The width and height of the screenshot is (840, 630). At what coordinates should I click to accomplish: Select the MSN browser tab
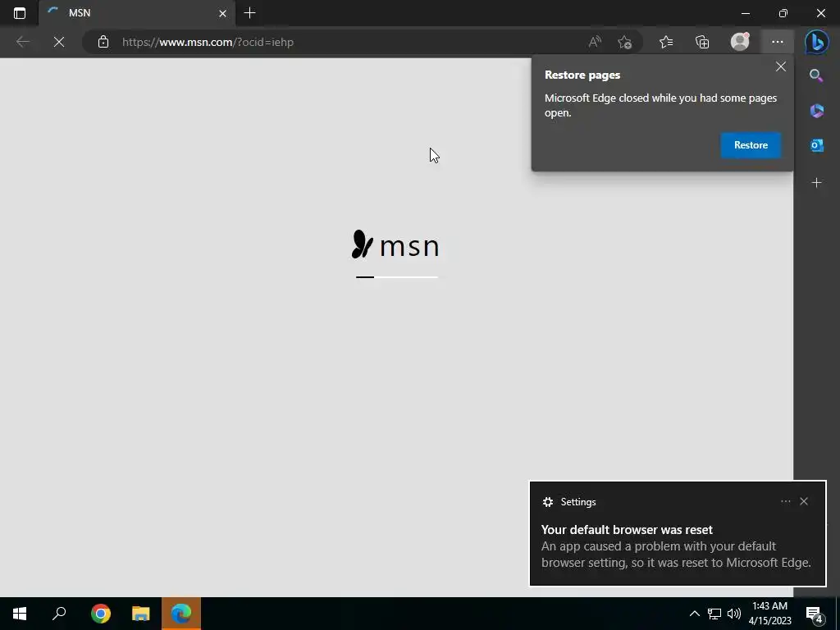click(137, 13)
